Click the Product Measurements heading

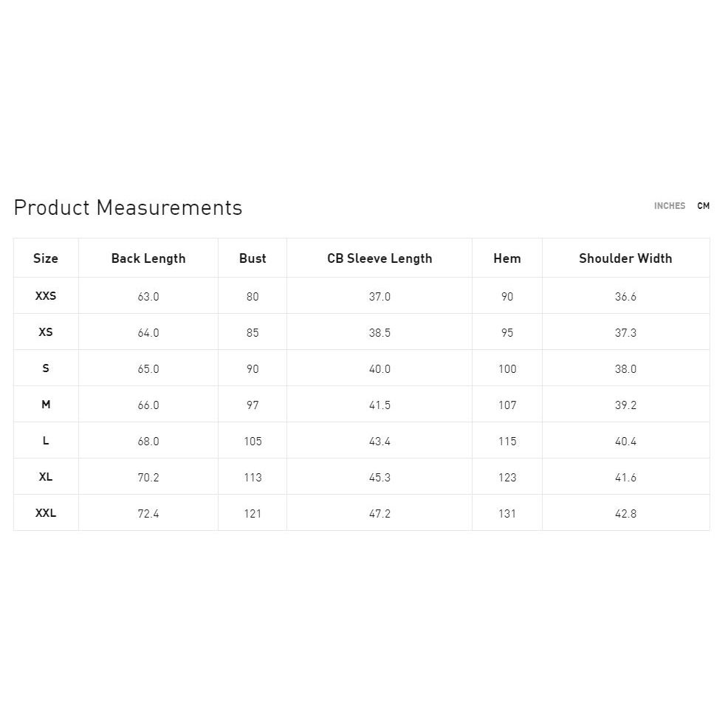tap(128, 207)
